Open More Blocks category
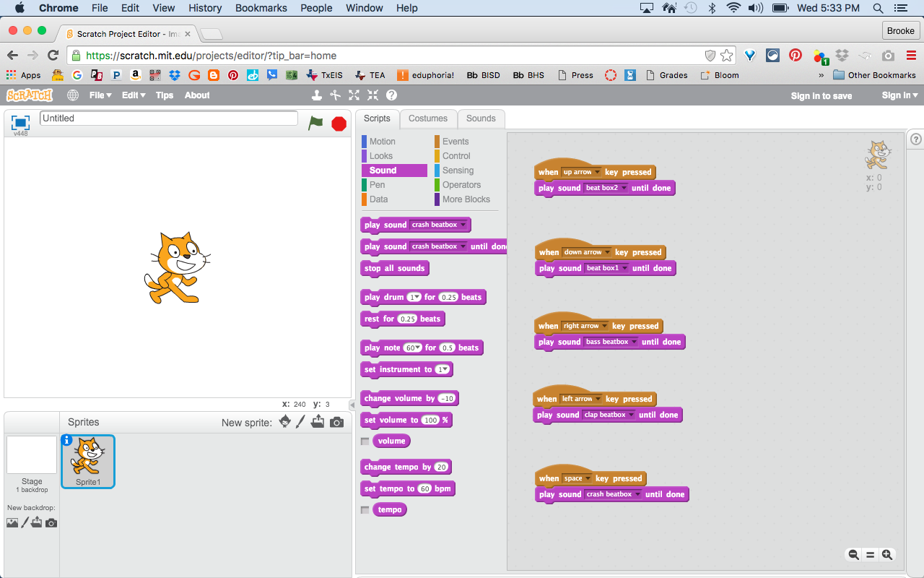Image resolution: width=924 pixels, height=578 pixels. tap(466, 199)
